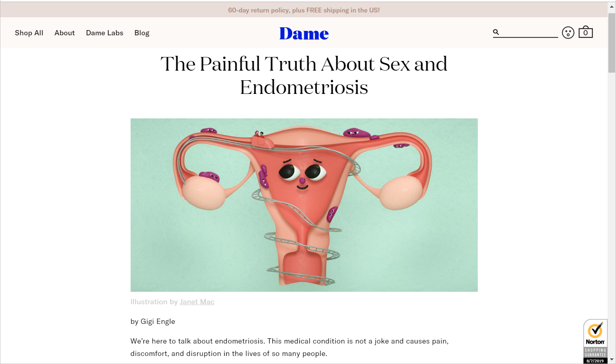Click the vertical scrollbar thumb
The width and height of the screenshot is (616, 364).
(x=612, y=42)
